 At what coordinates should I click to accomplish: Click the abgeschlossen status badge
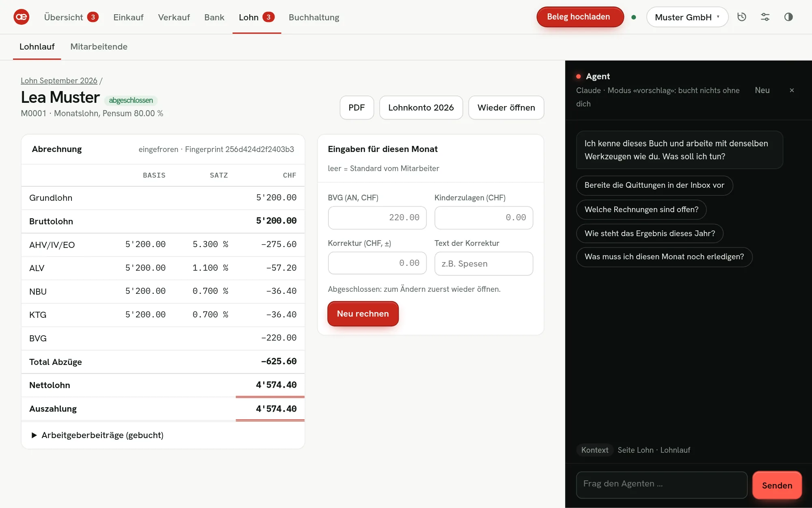point(131,100)
